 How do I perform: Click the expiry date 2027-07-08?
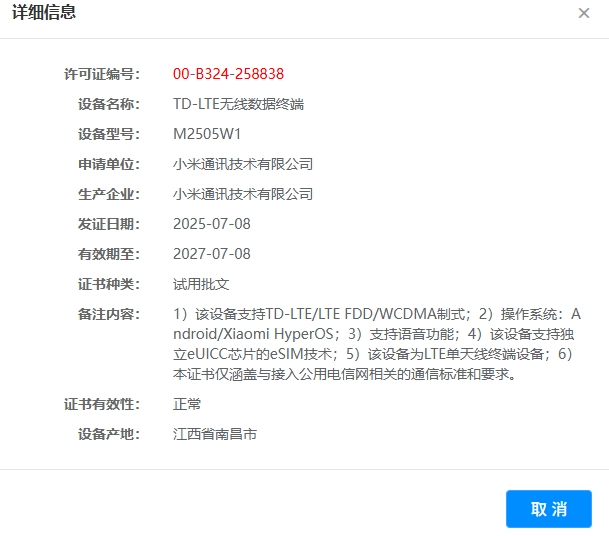coord(212,254)
